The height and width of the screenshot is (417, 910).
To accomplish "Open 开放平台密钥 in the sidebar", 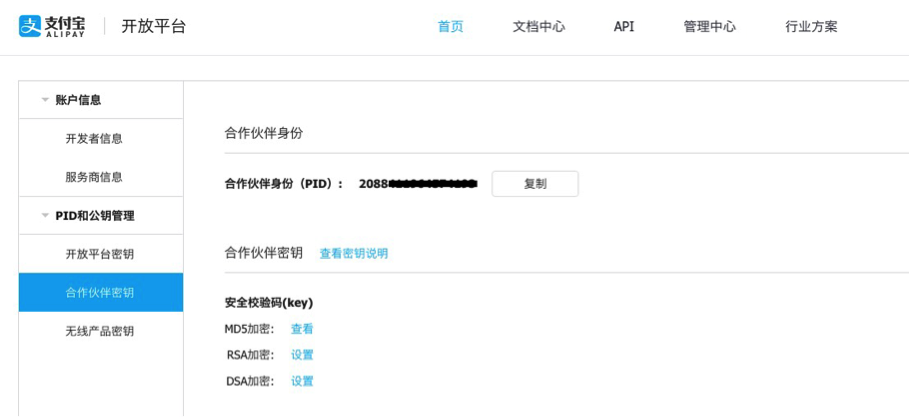I will pos(99,254).
